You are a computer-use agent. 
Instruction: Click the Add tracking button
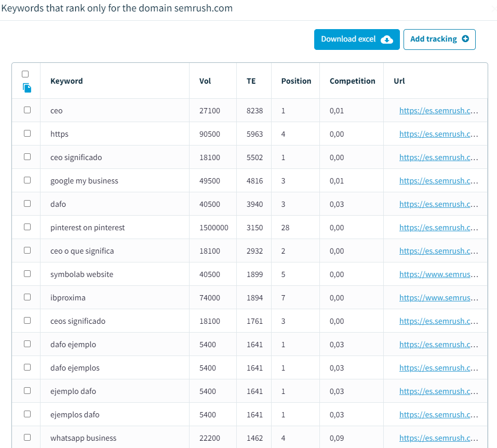(x=439, y=39)
